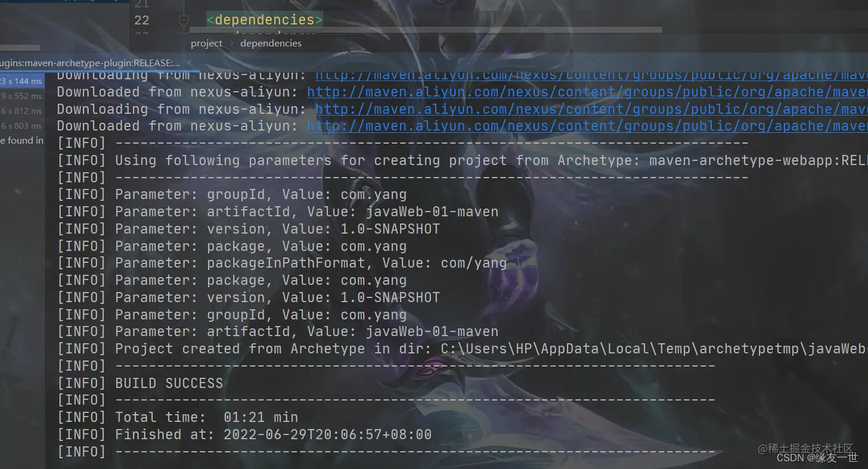Select the 'project' breadcrumb

pos(206,43)
